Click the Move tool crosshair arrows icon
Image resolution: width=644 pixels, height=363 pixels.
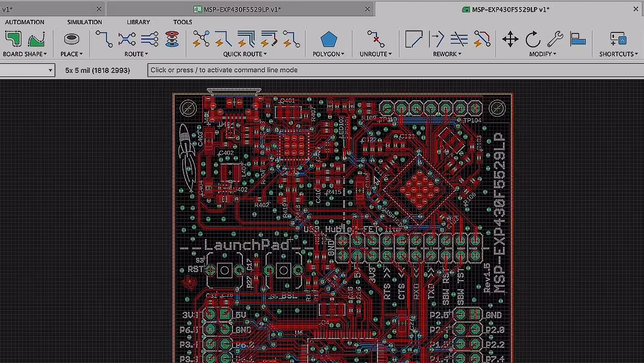pyautogui.click(x=510, y=40)
